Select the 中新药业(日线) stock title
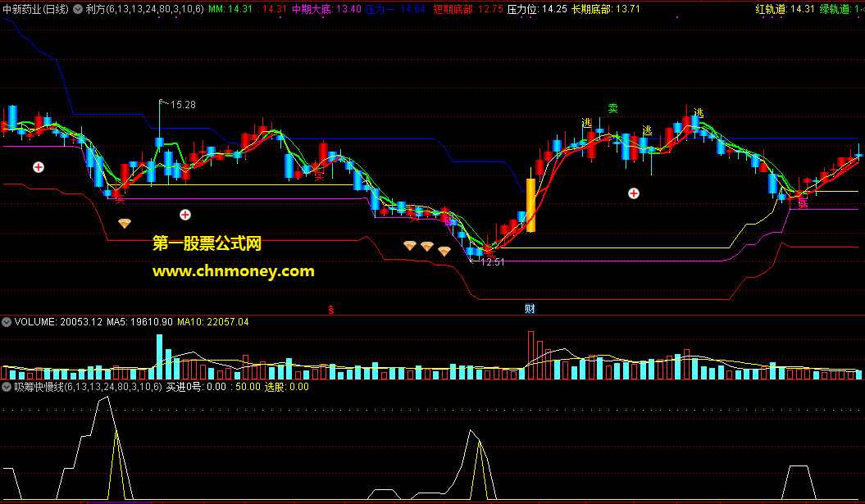The width and height of the screenshot is (865, 504). click(36, 9)
